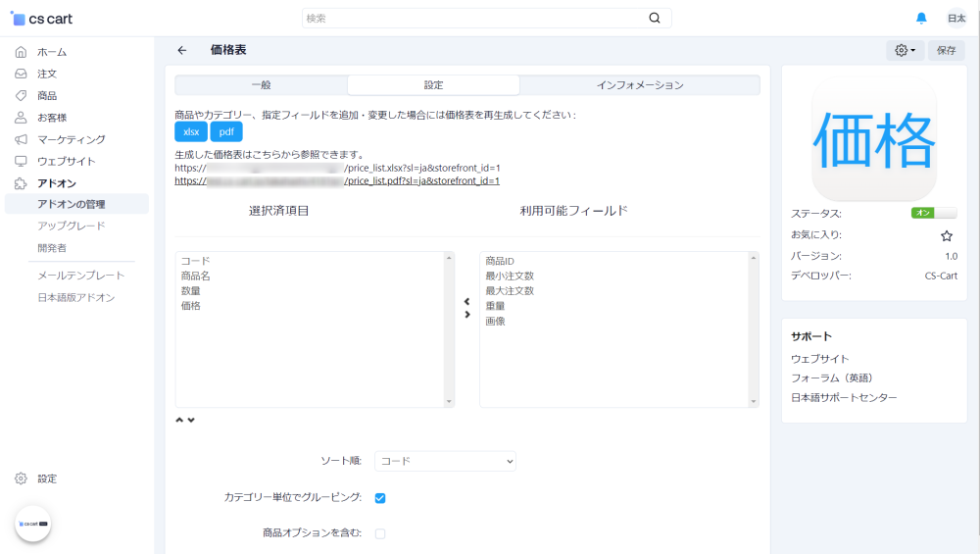Mark the add-on as favorite with the star
The width and height of the screenshot is (980, 554).
(947, 235)
